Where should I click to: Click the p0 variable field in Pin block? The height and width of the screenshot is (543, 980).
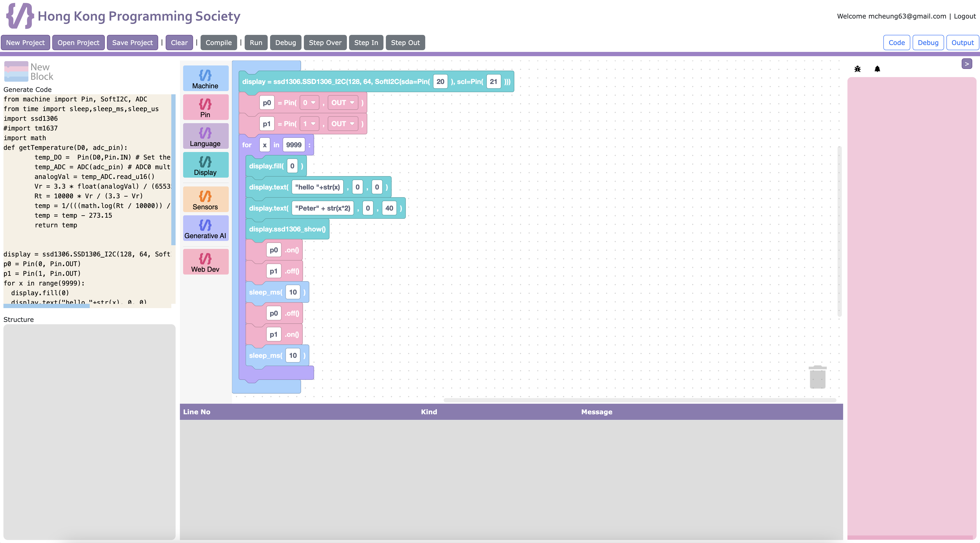[267, 103]
